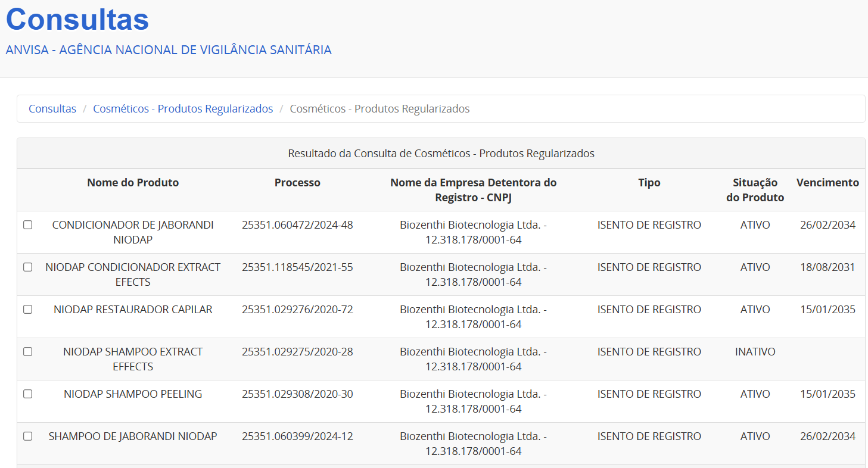Click ANVISA - AGÊNCIA NACIONAL DE VIGILÂNCIA SANITÁRIA
Screen dimensions: 868x468
point(169,50)
